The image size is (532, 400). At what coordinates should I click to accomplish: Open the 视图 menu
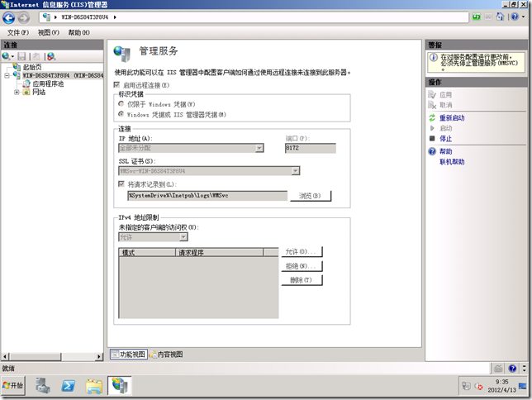49,32
